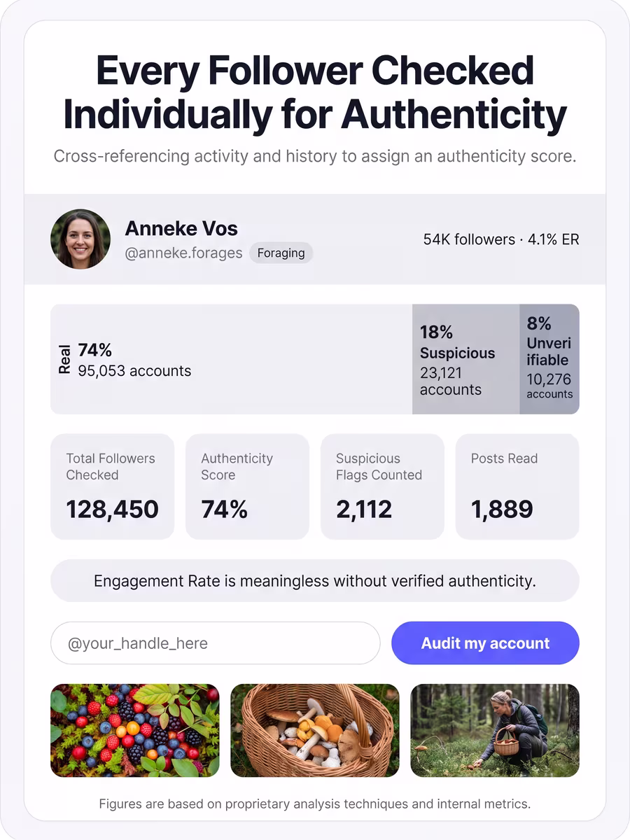Click the 18% Suspicious bar segment
The height and width of the screenshot is (840, 630).
465,359
